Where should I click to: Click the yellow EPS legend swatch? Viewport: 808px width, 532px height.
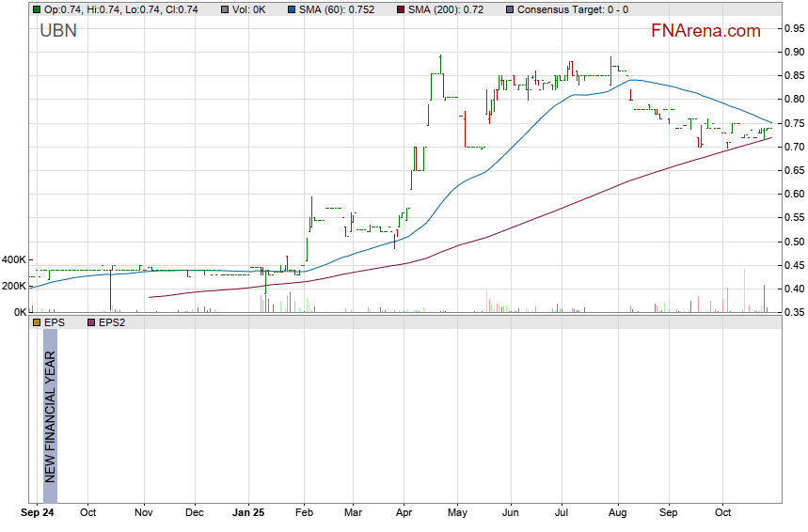36,322
